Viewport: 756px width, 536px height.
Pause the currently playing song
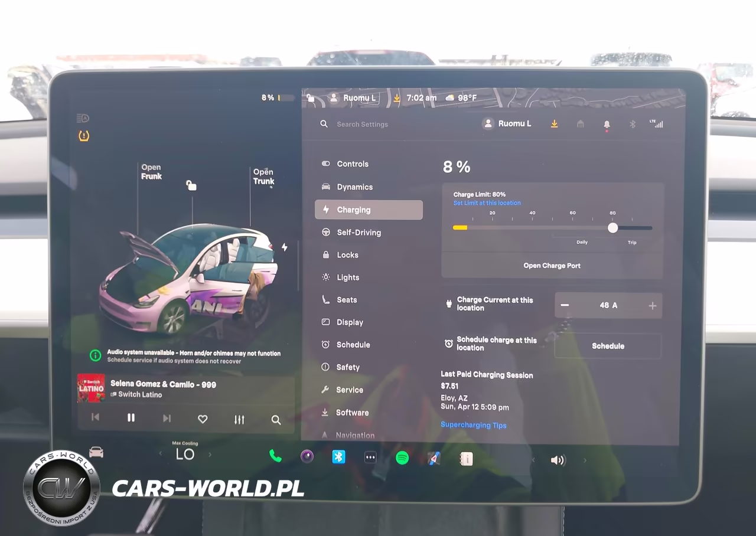[x=131, y=418]
